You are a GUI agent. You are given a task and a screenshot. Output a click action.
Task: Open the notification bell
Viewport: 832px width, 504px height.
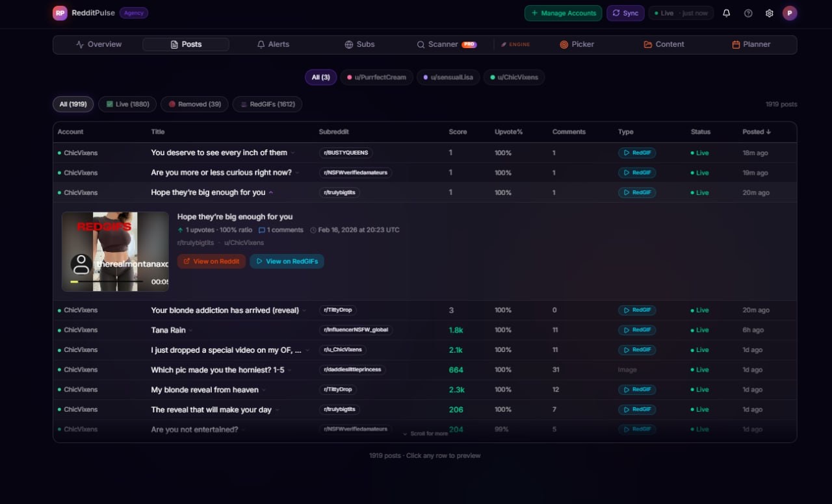(x=726, y=13)
